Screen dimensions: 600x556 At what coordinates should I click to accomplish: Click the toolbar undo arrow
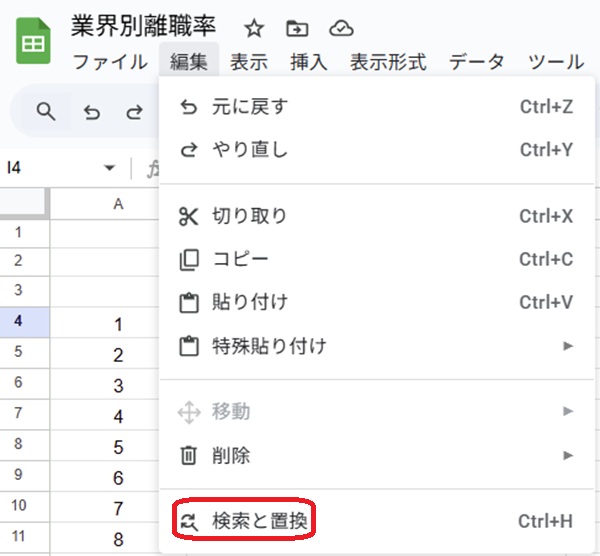tap(92, 113)
